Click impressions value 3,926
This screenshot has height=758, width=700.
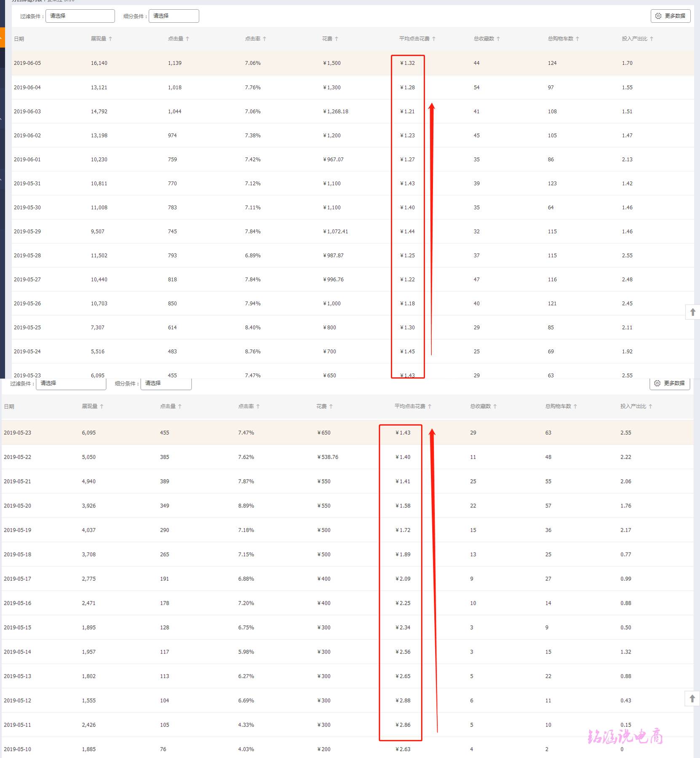click(x=89, y=506)
